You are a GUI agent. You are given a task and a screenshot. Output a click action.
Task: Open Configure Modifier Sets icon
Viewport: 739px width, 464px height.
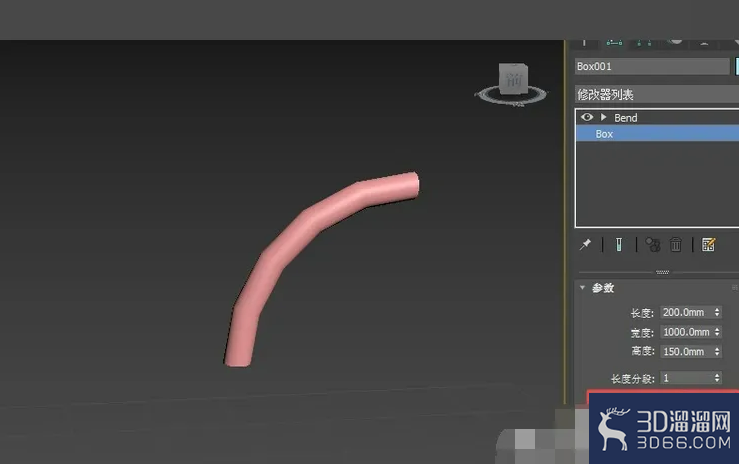pyautogui.click(x=708, y=244)
